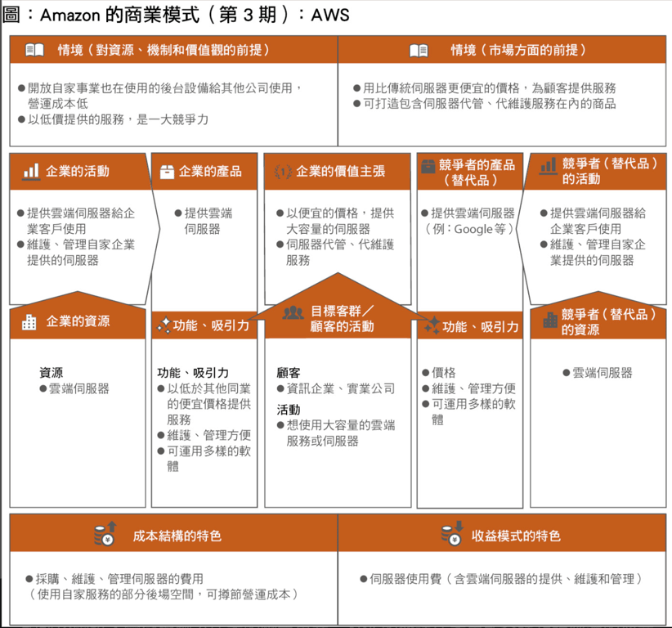Image resolution: width=672 pixels, height=628 pixels.
Task: Click the bar chart icon beside 競爭者（替代品）的活動
Action: tap(548, 167)
